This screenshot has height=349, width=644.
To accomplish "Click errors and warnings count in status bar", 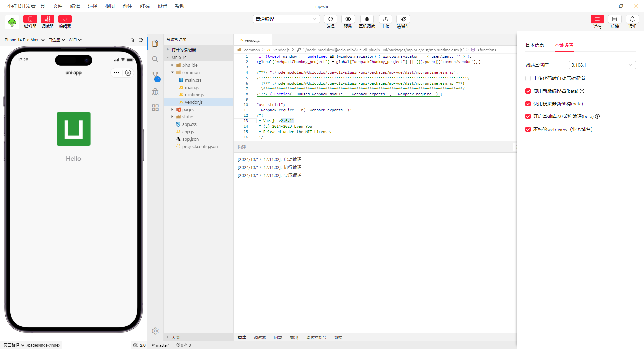I will click(184, 345).
